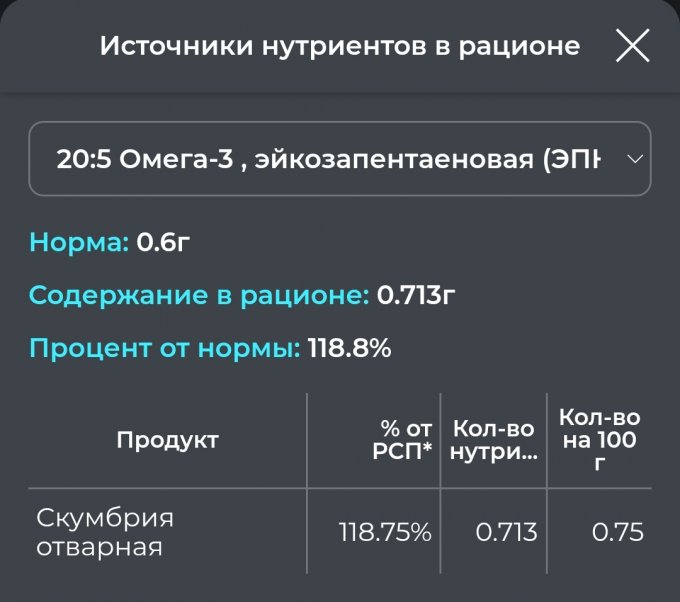Click the 118.75% cell in the table
The image size is (680, 602).
tap(385, 533)
